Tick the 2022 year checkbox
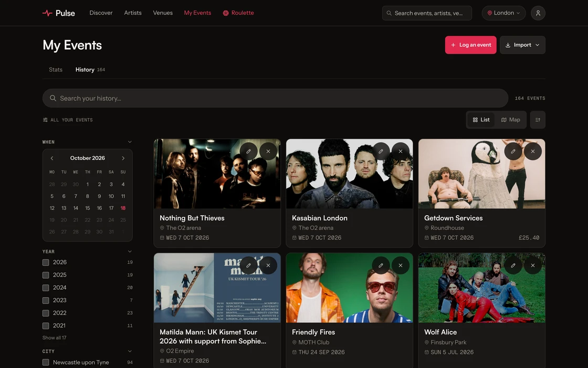 (46, 313)
